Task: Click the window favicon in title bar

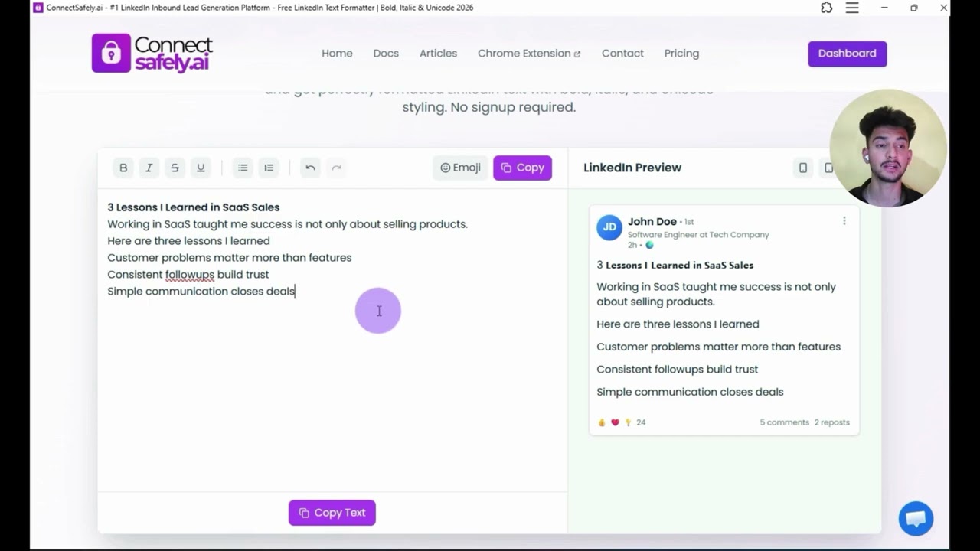Action: (38, 8)
